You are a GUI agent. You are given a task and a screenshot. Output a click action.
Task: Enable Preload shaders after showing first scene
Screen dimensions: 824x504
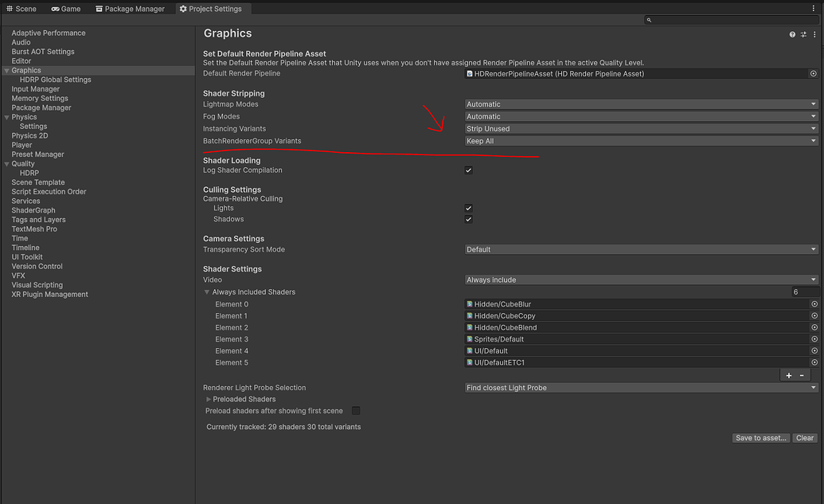point(356,411)
